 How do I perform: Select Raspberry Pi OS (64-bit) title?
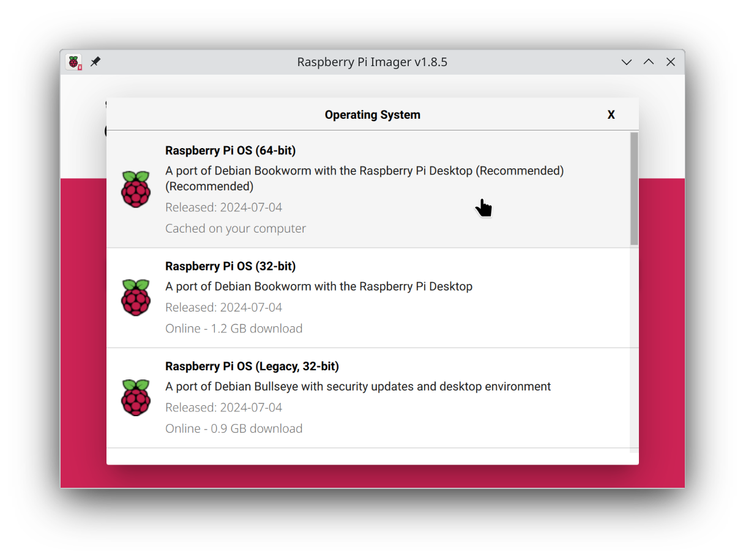(230, 151)
